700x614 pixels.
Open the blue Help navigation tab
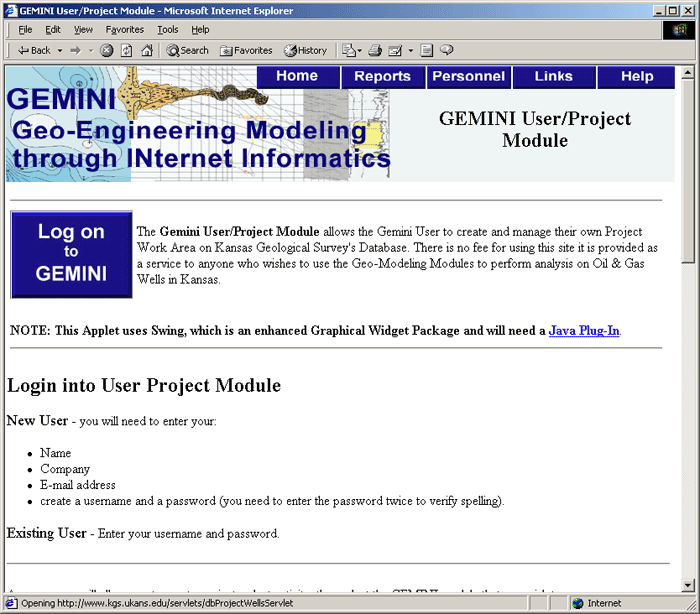click(x=637, y=76)
